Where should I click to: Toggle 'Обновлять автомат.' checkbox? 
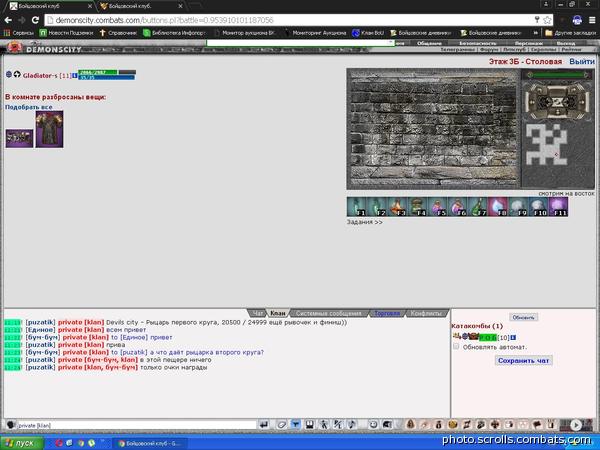point(456,346)
